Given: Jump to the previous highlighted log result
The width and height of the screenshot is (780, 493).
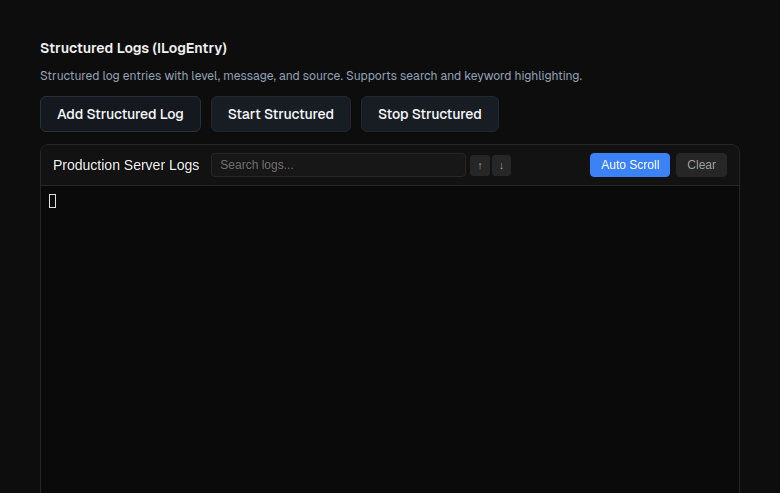Looking at the screenshot, I should pyautogui.click(x=480, y=165).
